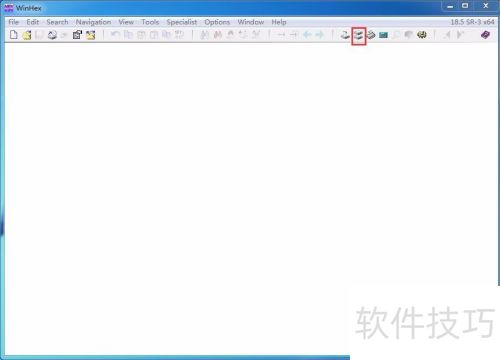Click the faded blue Forward arrow

point(320,35)
